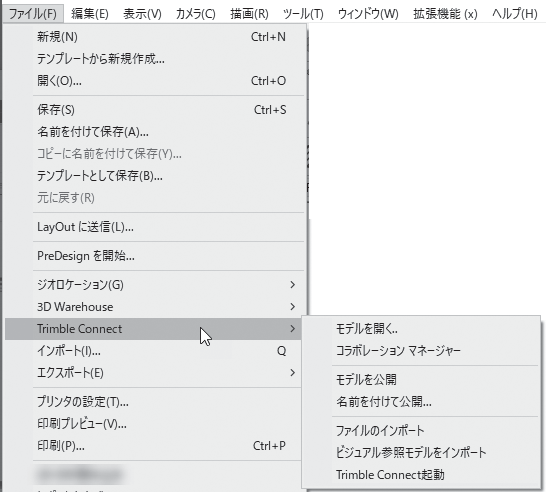
Task: Expand the 3D Warehouse submenu arrow
Action: coord(292,307)
